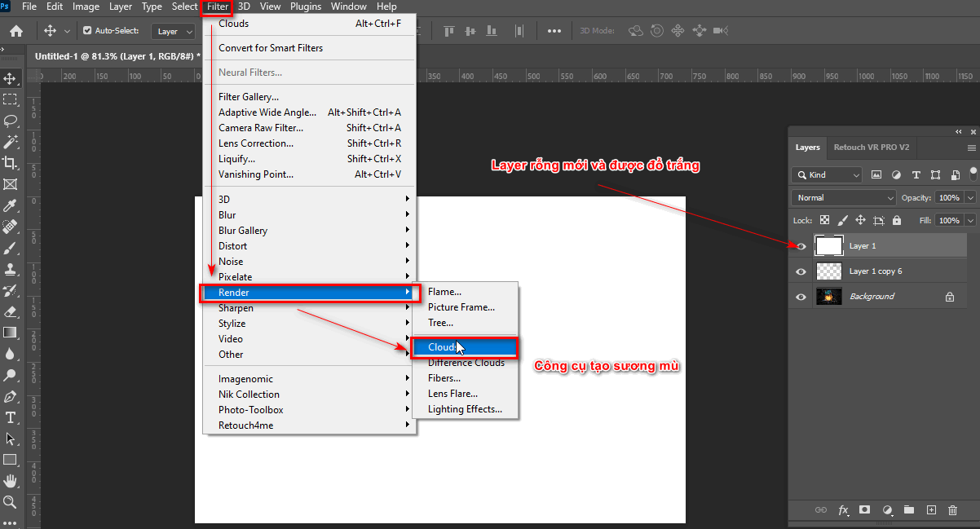Delete layer using the trash icon
The image size is (980, 529).
(x=951, y=509)
